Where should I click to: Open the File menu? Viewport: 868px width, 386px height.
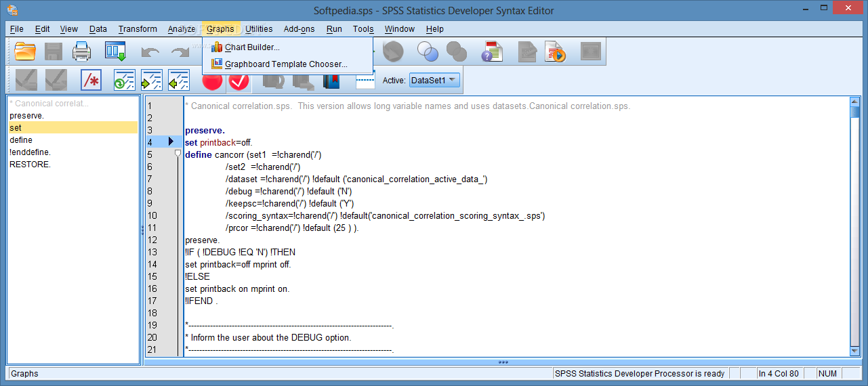tap(17, 29)
